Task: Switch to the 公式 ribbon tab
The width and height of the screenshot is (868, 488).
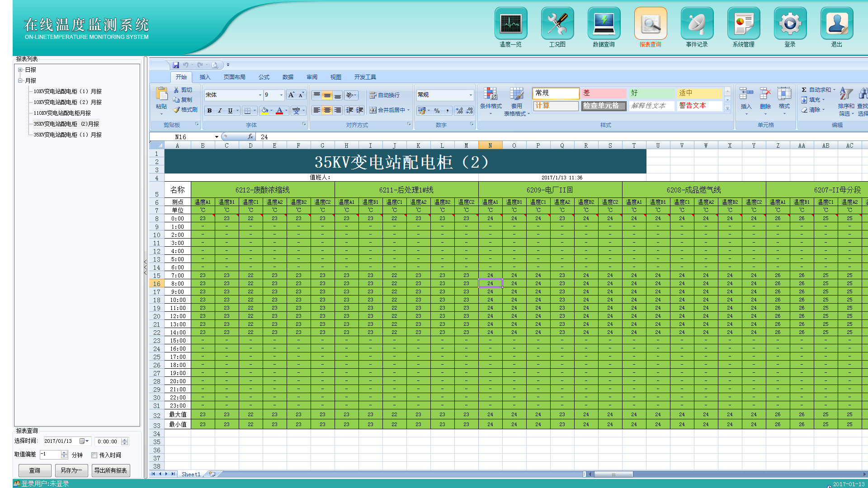Action: [264, 77]
